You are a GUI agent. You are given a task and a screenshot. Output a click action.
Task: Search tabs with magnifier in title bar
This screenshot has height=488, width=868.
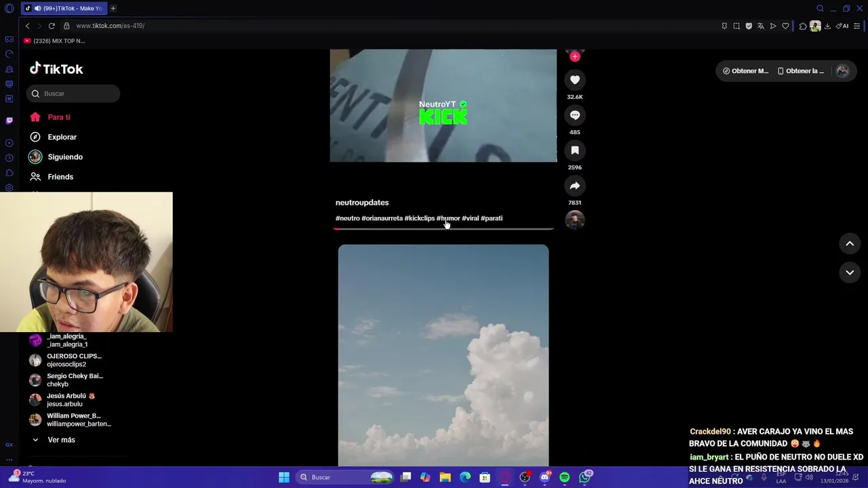820,8
